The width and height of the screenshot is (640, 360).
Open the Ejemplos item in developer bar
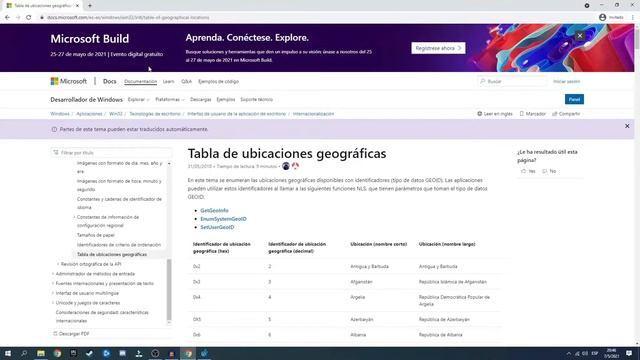point(226,100)
